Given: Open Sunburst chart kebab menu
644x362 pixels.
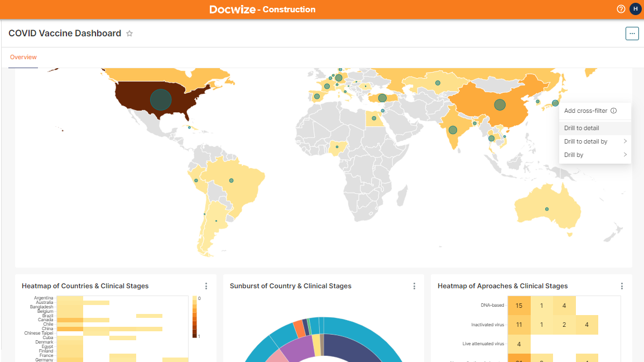Looking at the screenshot, I should click(x=414, y=286).
